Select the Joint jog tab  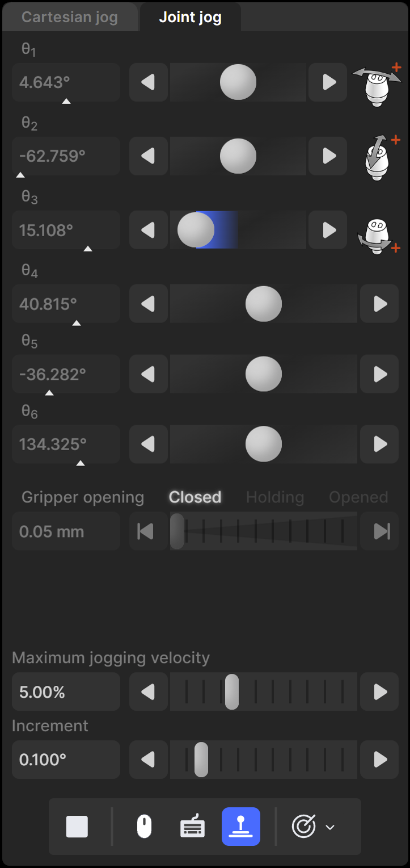pyautogui.click(x=191, y=17)
